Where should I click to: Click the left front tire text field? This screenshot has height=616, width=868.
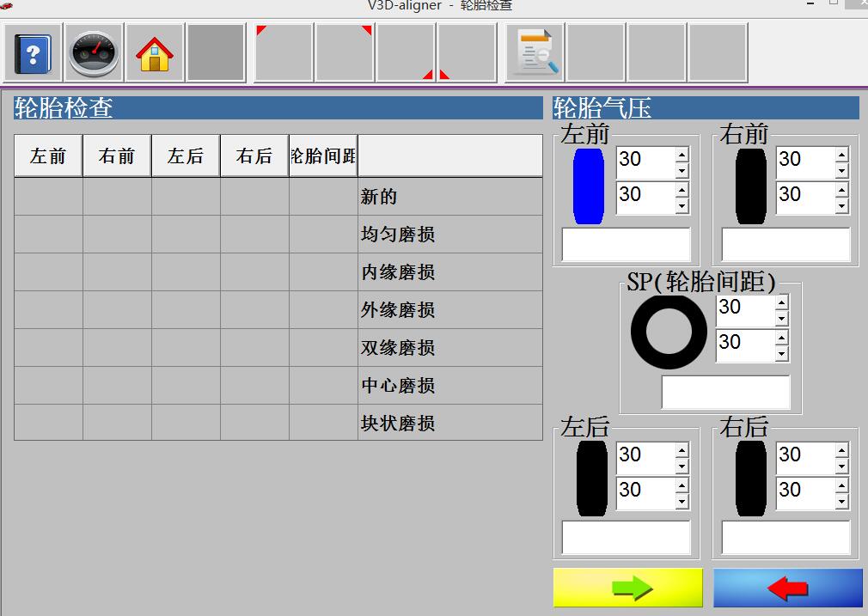(x=626, y=245)
